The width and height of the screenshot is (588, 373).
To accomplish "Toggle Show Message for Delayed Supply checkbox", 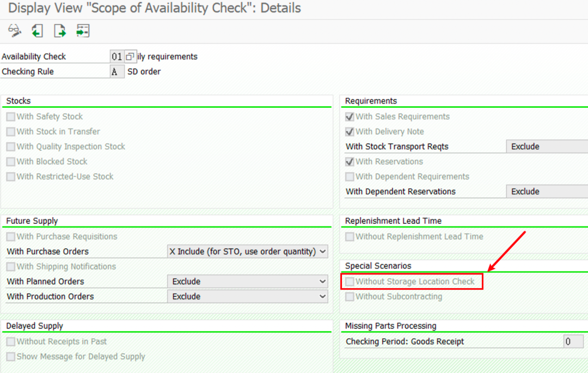I will point(11,357).
